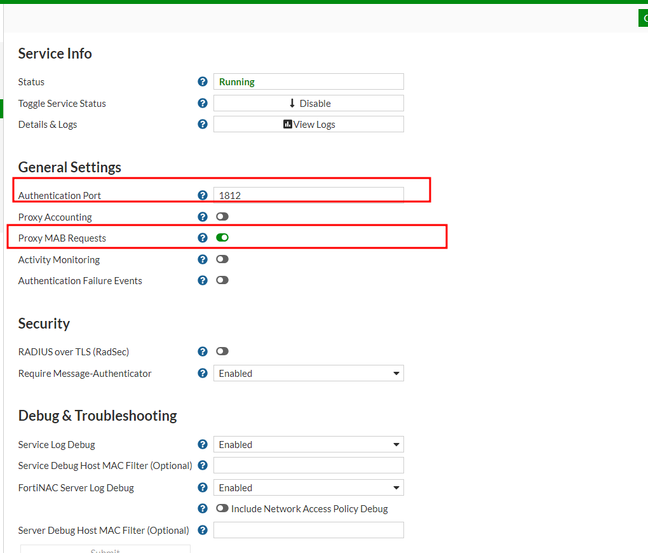Toggle Authentication Failure Events on
Viewport: 648px width, 553px height.
click(222, 281)
